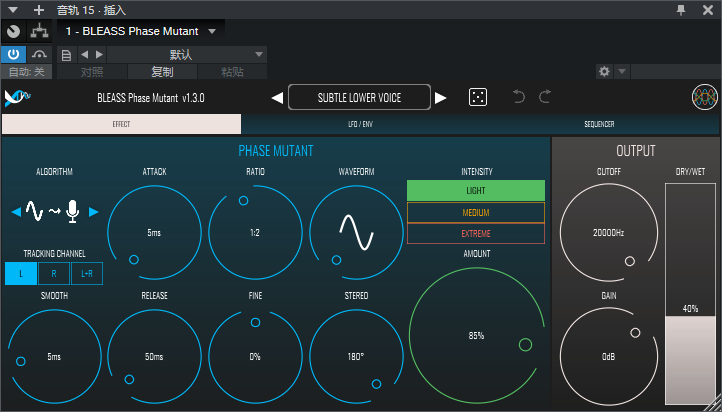Select the previous plugin preset

[277, 98]
